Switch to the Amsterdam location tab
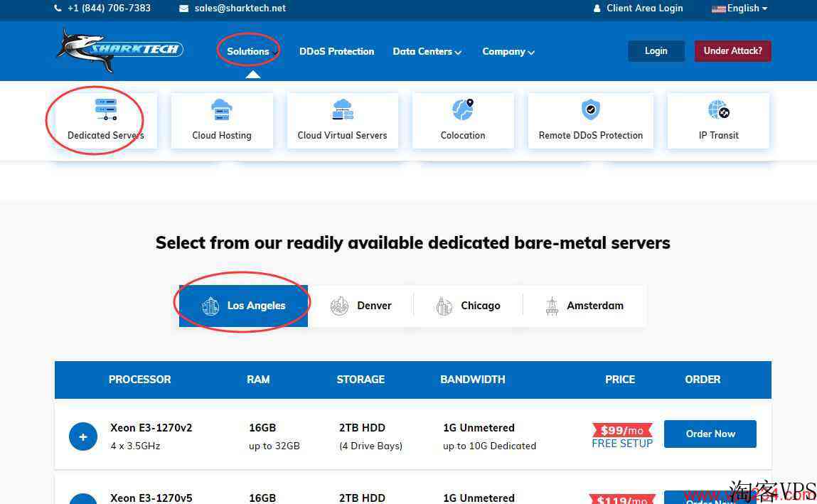This screenshot has height=504, width=817. pyautogui.click(x=584, y=306)
